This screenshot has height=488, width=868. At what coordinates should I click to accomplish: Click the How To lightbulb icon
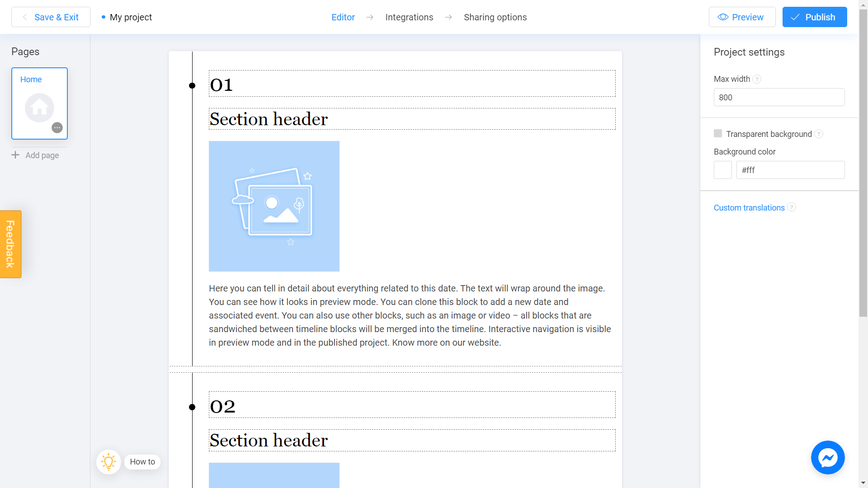point(108,462)
